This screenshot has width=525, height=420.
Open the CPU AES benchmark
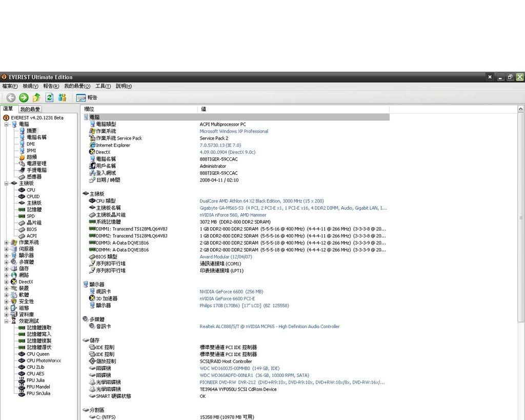click(x=35, y=374)
